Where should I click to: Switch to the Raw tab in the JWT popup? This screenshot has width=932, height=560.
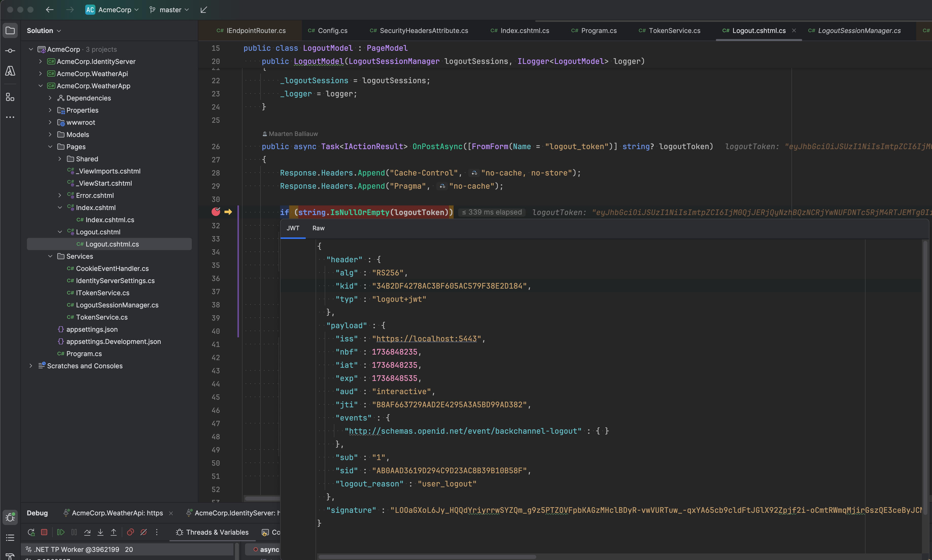[318, 228]
